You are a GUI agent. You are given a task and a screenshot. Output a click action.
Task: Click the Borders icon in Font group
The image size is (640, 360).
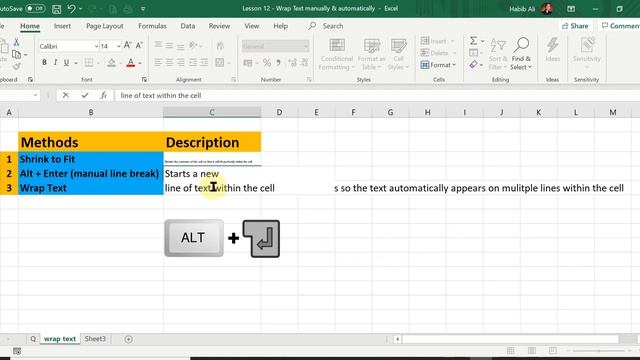[89, 63]
